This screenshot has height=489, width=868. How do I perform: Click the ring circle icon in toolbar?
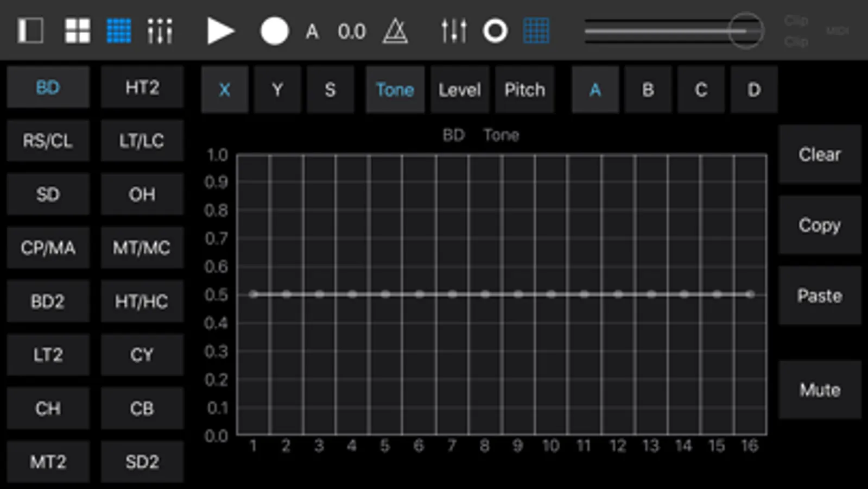495,31
